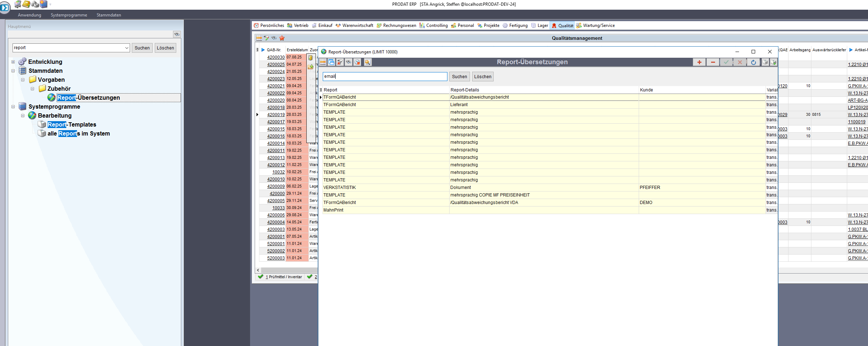
Task: Click Suchen button next to email field
Action: (459, 77)
